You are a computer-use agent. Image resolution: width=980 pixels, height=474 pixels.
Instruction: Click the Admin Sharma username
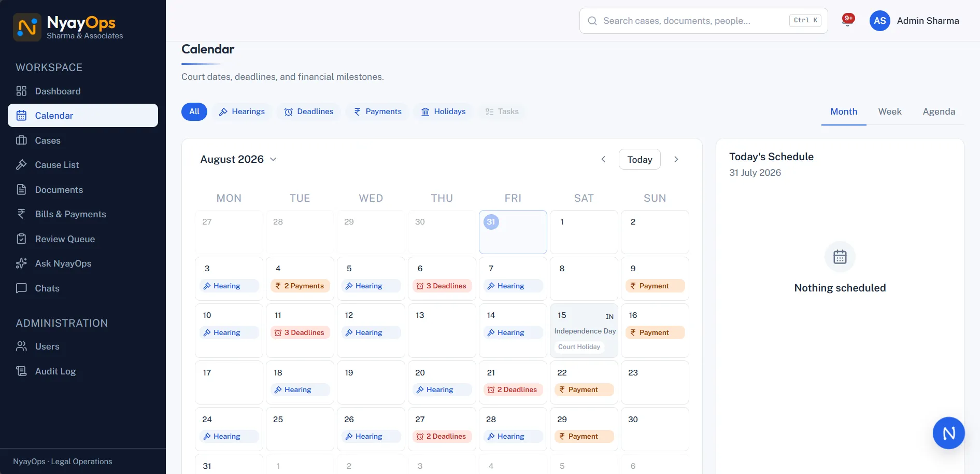(x=928, y=21)
